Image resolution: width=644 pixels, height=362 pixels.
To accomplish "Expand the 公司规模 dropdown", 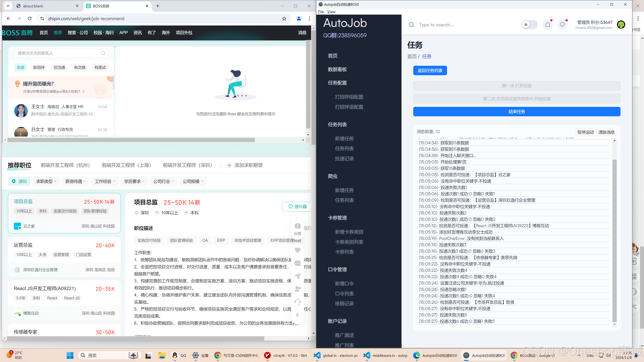I will coord(193,182).
